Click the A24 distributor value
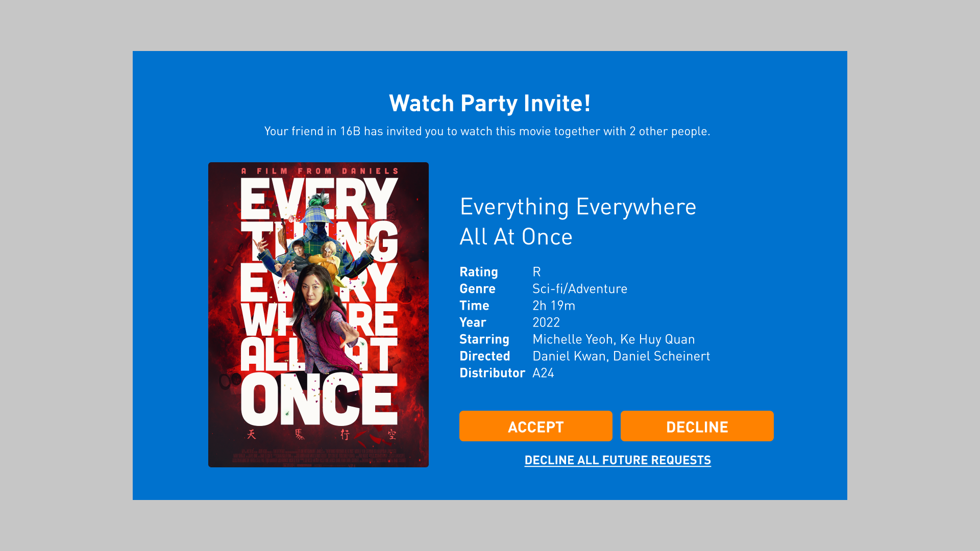The image size is (980, 551). tap(543, 373)
